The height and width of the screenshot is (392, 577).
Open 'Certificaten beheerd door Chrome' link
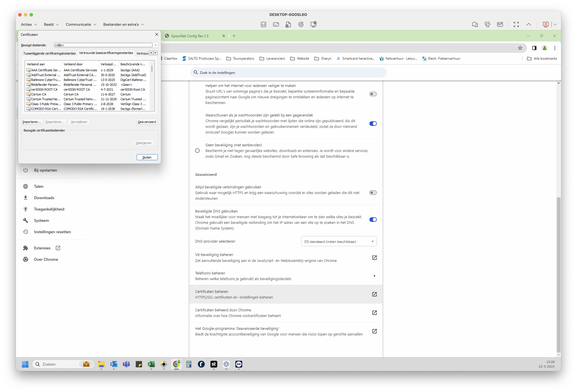pos(286,312)
